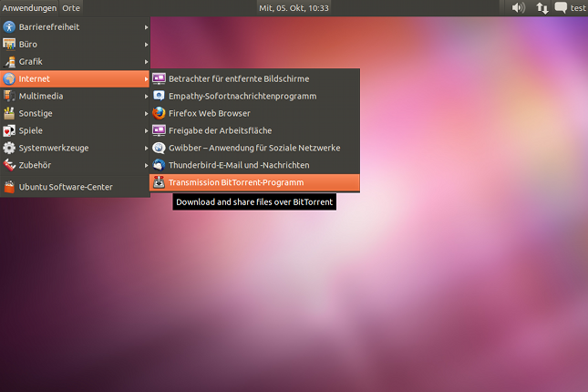Open the clock showing Mit, 05. Okt, 10:33
This screenshot has width=588, height=392.
tap(294, 8)
